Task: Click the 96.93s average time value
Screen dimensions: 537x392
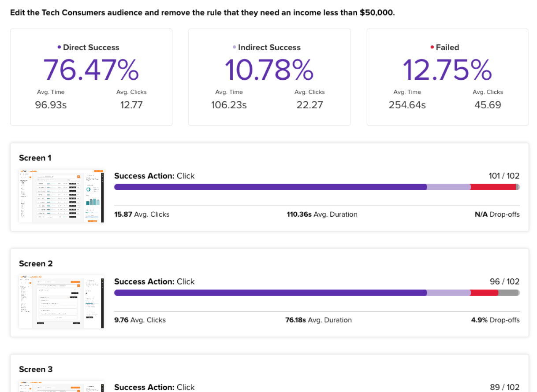Action: tap(51, 105)
